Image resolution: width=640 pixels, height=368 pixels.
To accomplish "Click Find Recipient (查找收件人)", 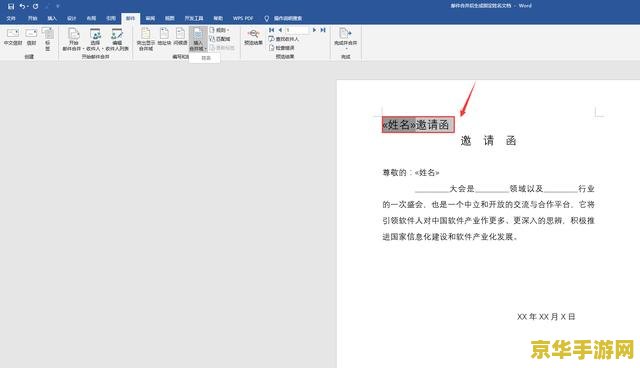I will click(284, 39).
